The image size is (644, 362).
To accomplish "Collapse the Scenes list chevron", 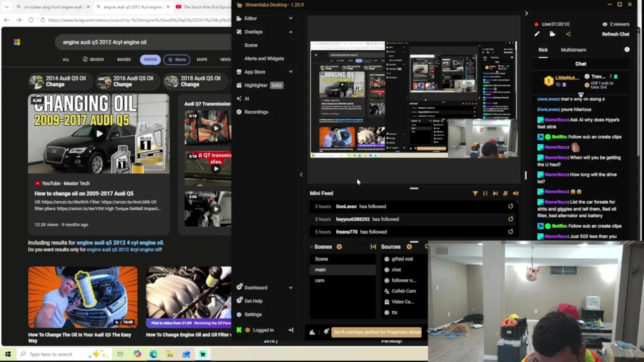I will pyautogui.click(x=311, y=247).
